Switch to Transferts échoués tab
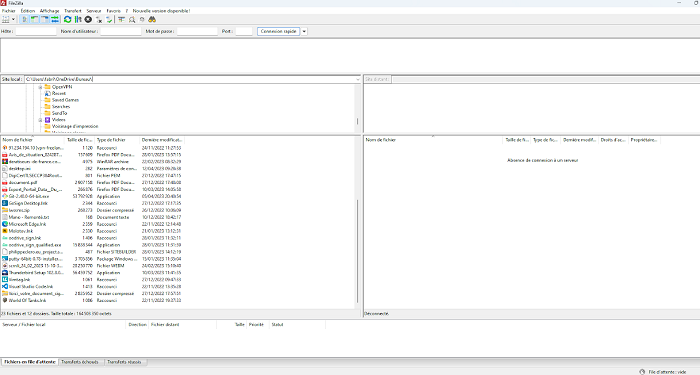Viewport: 700px width, 375px height. point(80,362)
